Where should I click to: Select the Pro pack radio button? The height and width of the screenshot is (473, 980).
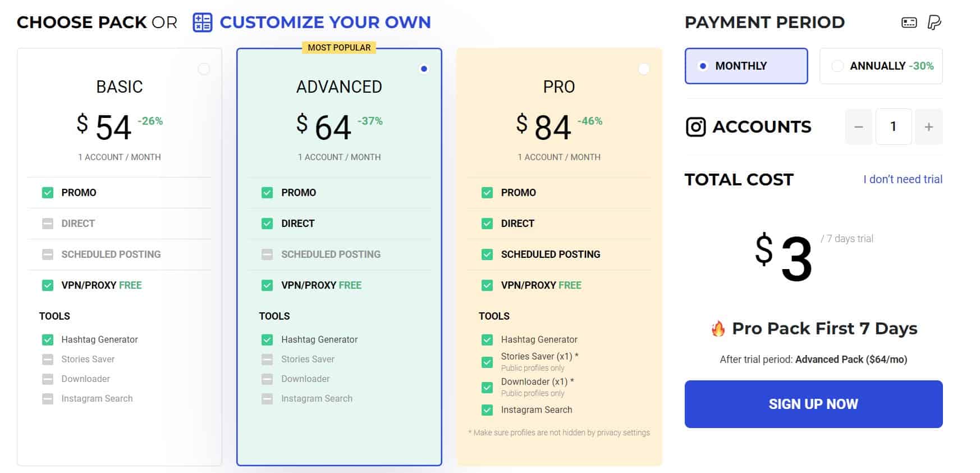644,69
